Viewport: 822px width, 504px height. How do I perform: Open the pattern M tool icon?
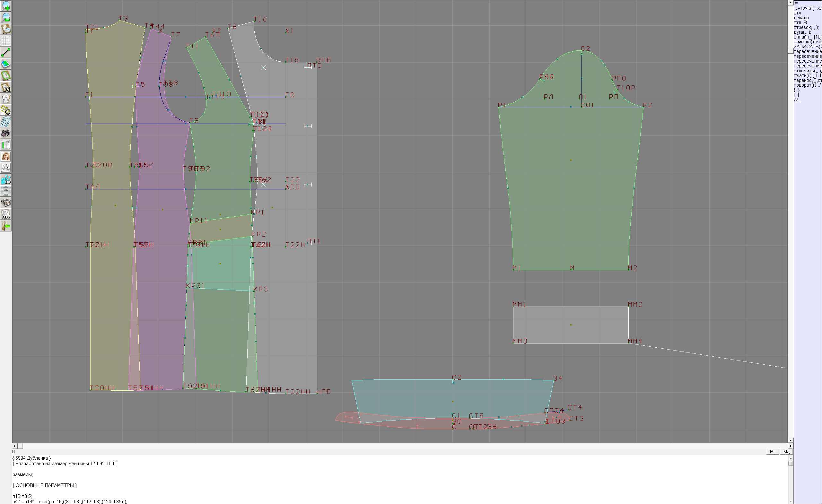6,87
